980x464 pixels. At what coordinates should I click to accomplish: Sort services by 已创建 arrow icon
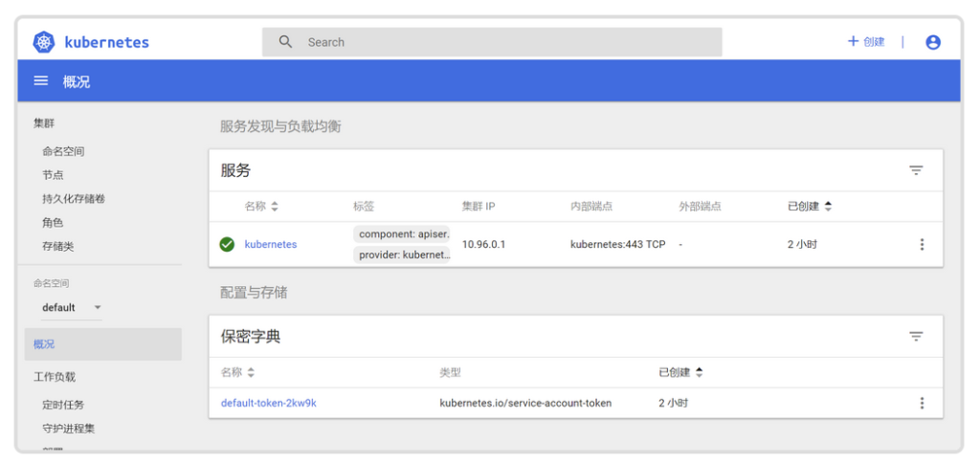click(x=828, y=206)
